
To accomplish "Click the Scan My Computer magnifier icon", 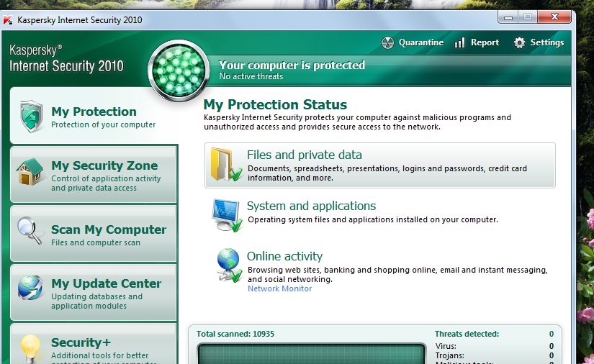I will tap(30, 230).
